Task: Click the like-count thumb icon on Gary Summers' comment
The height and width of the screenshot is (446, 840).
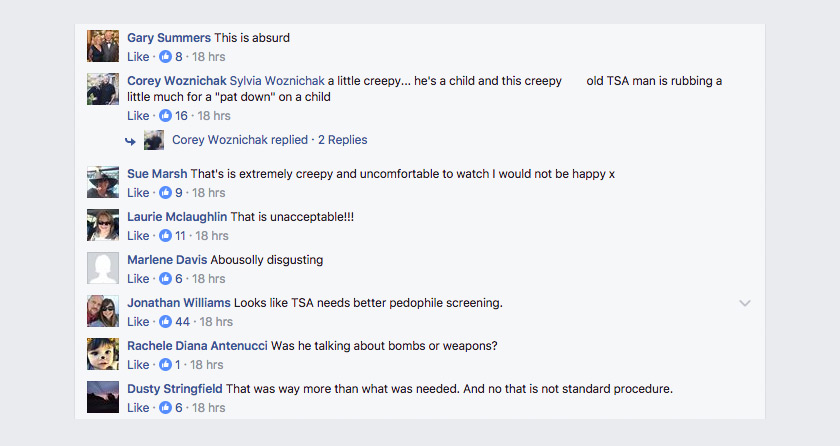Action: 166,57
